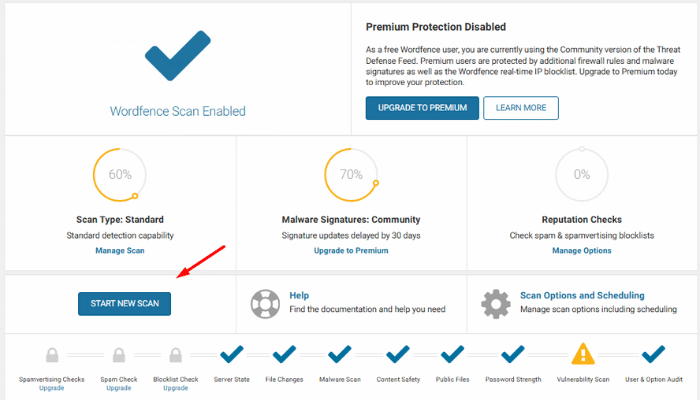Screen dimensions: 700x400
Task: Click the Server State checkmark icon
Action: (232, 354)
